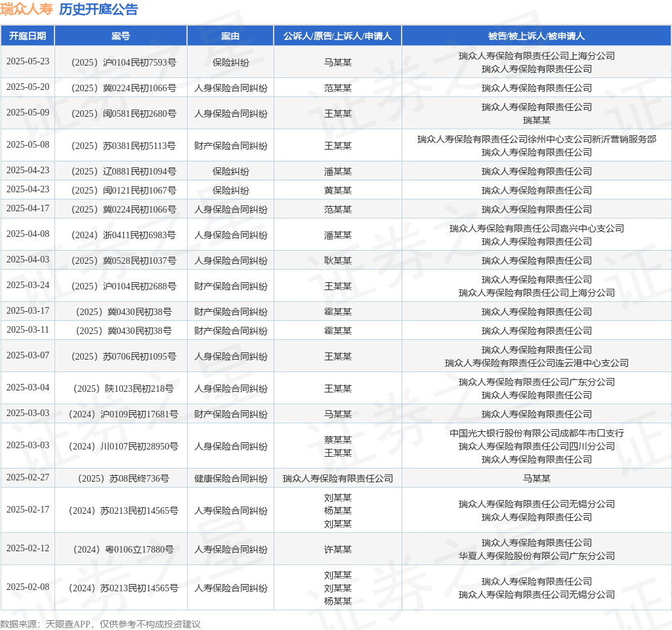Select case number 苏0706民初1095号

click(x=123, y=356)
